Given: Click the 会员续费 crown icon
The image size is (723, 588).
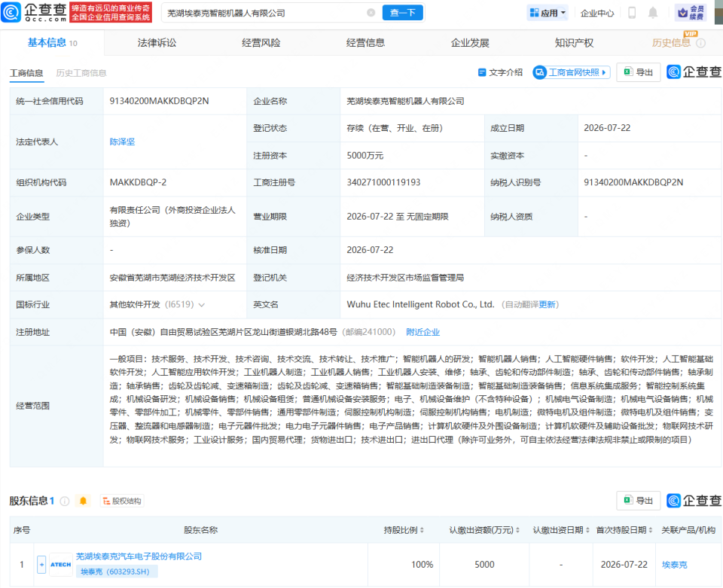Looking at the screenshot, I should (x=691, y=13).
